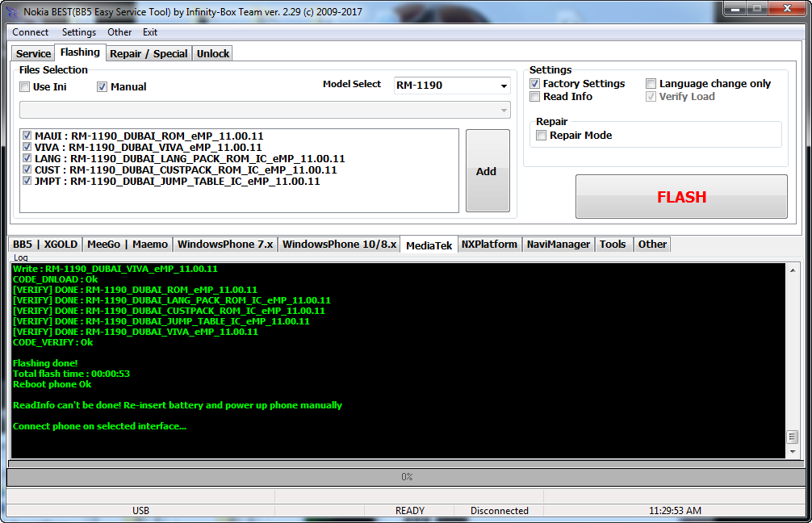The image size is (812, 523).
Task: Click the log scrollbar up arrow
Action: [793, 270]
